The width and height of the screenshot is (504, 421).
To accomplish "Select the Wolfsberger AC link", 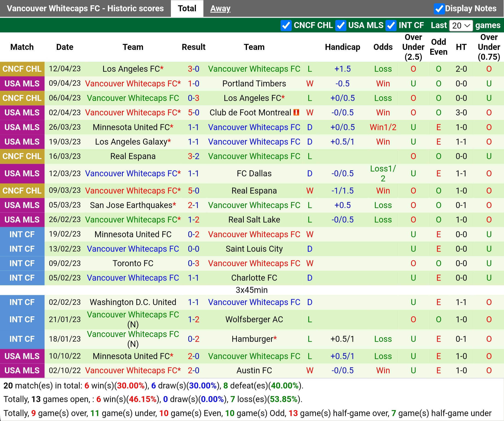I will click(254, 319).
